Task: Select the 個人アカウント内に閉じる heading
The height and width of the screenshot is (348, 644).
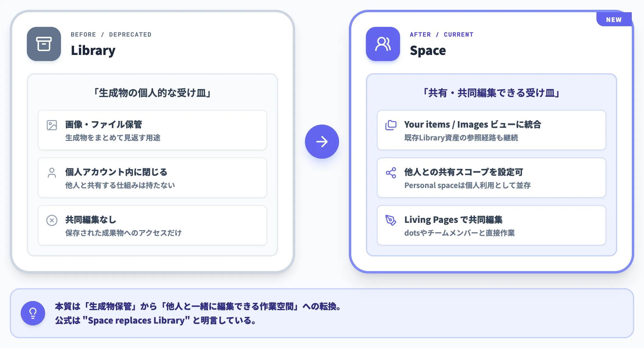Action: tap(116, 172)
